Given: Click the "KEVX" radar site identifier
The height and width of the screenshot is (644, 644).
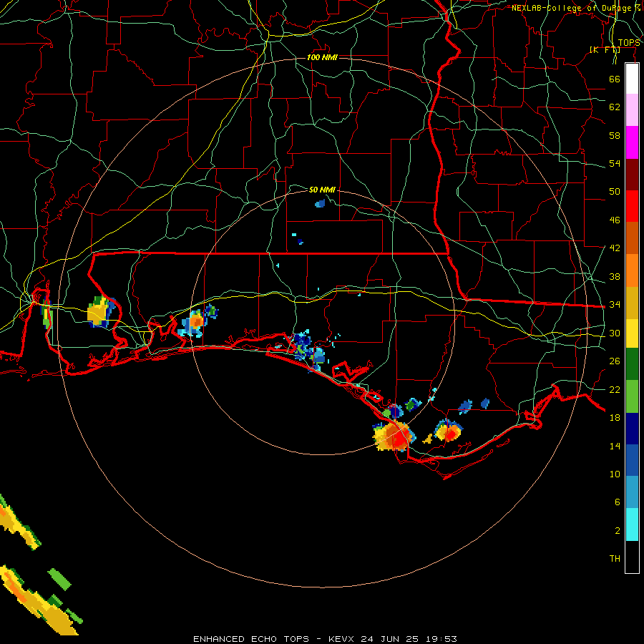Looking at the screenshot, I should click(343, 639).
